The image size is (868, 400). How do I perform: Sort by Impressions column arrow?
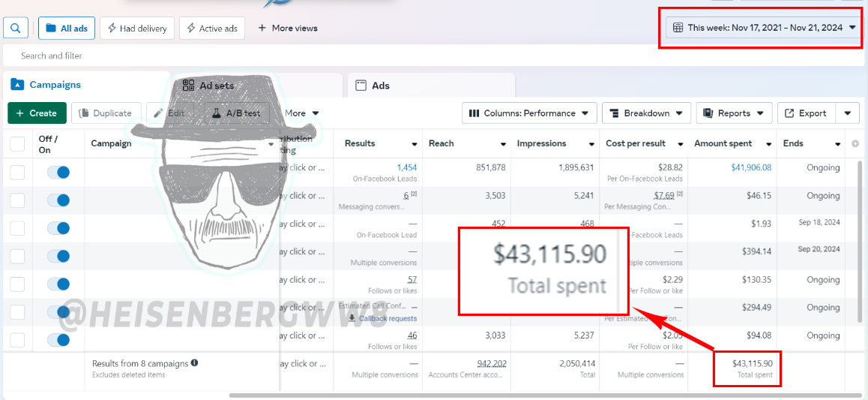click(591, 144)
